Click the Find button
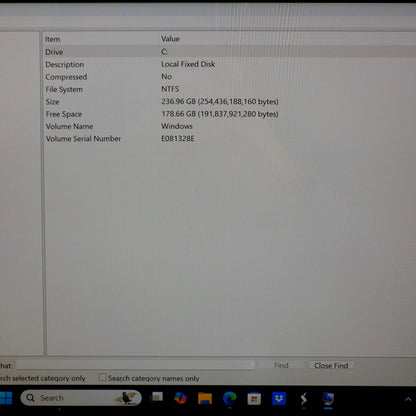The height and width of the screenshot is (416, 416). tap(281, 365)
